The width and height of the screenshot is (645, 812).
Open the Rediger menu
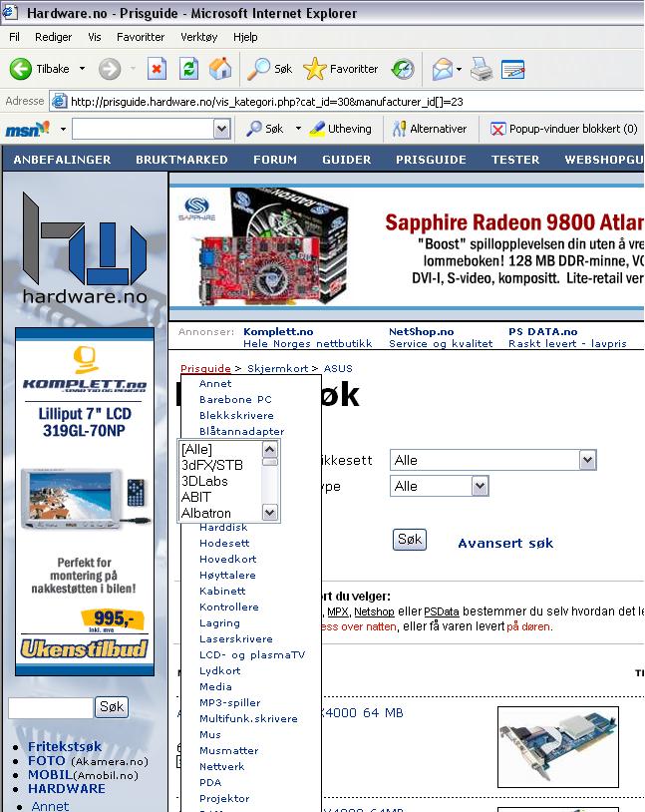click(53, 37)
